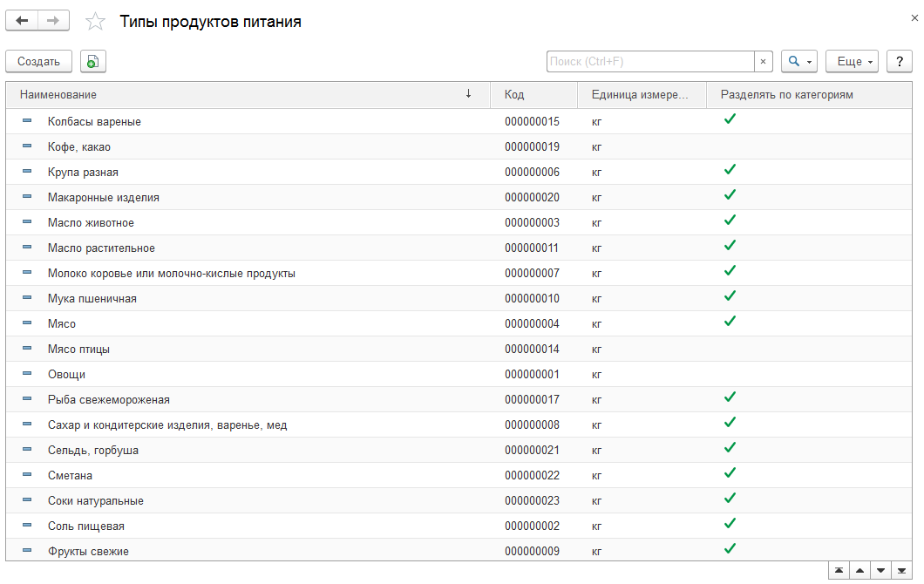924x584 pixels.
Task: Open the Еще menu
Action: [x=853, y=61]
